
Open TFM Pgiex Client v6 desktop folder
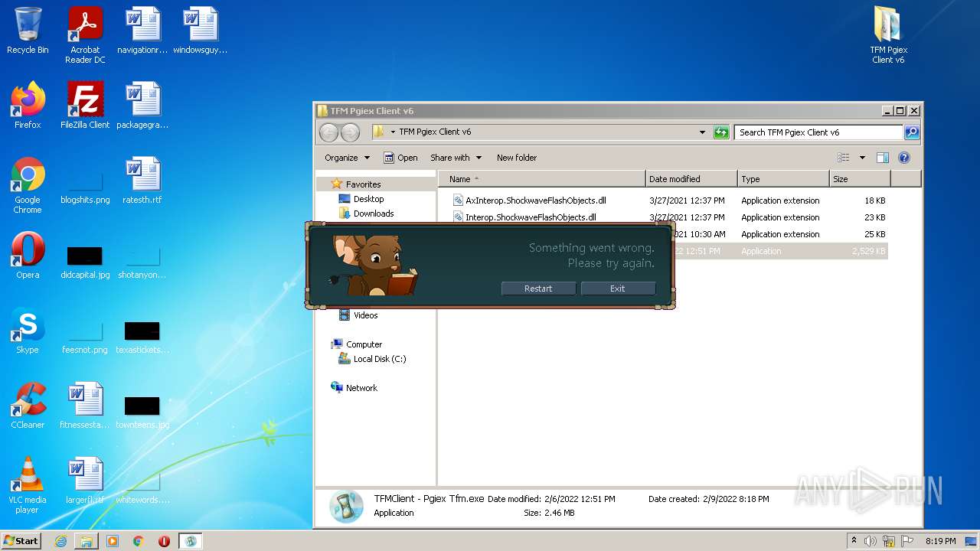coord(888,35)
